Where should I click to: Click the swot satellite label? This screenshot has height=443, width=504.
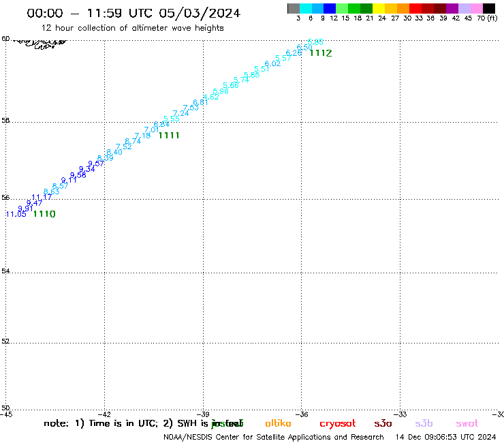point(467,424)
